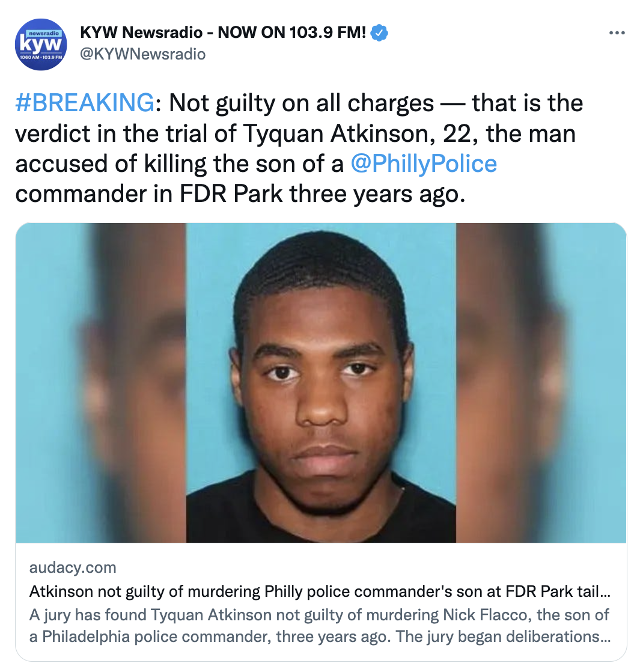Open the Atkinson not guilty article headline

coord(320,591)
